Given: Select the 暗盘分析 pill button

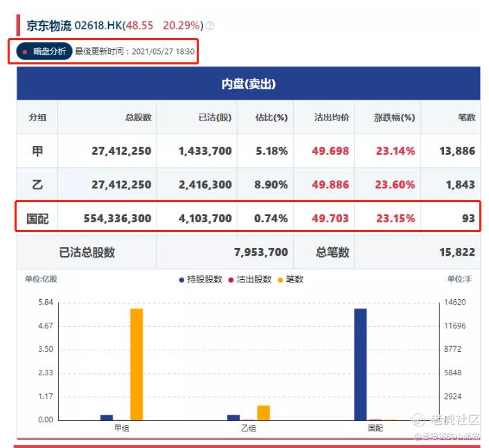Looking at the screenshot, I should pos(44,51).
